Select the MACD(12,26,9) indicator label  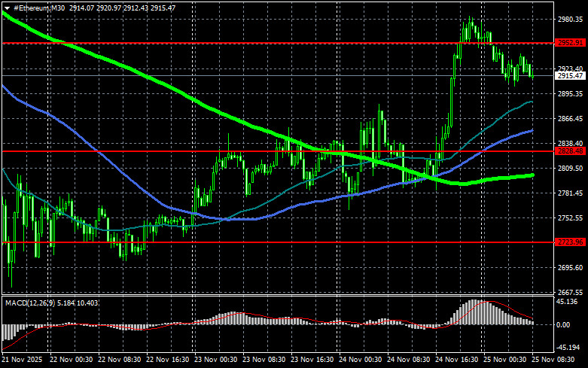coord(29,303)
